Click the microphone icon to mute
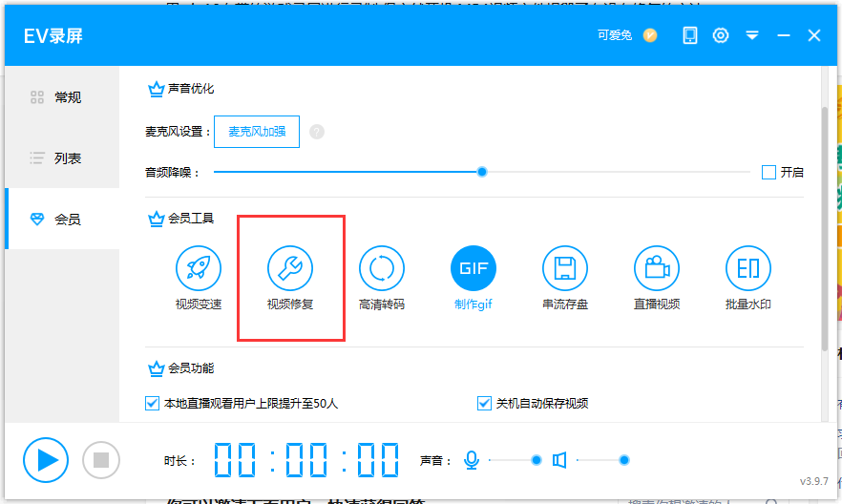The width and height of the screenshot is (842, 504). click(472, 460)
